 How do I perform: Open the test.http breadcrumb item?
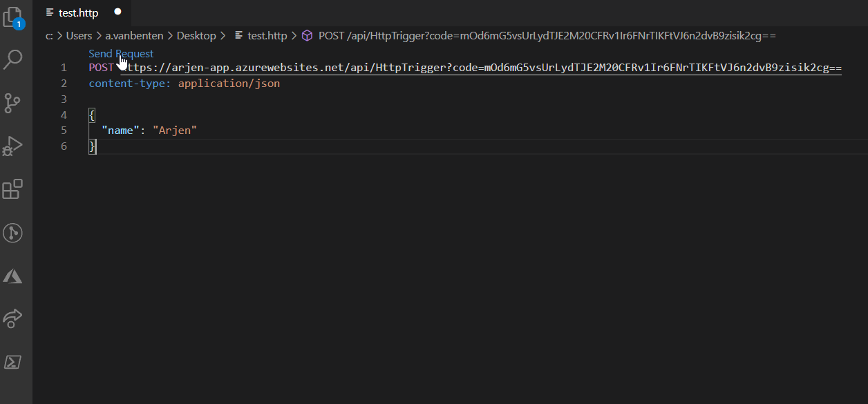coord(267,36)
